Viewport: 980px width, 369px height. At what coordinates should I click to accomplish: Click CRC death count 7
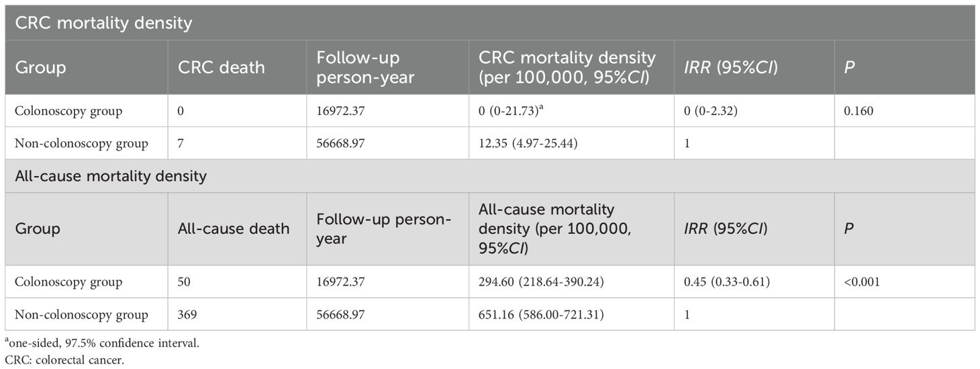(181, 144)
